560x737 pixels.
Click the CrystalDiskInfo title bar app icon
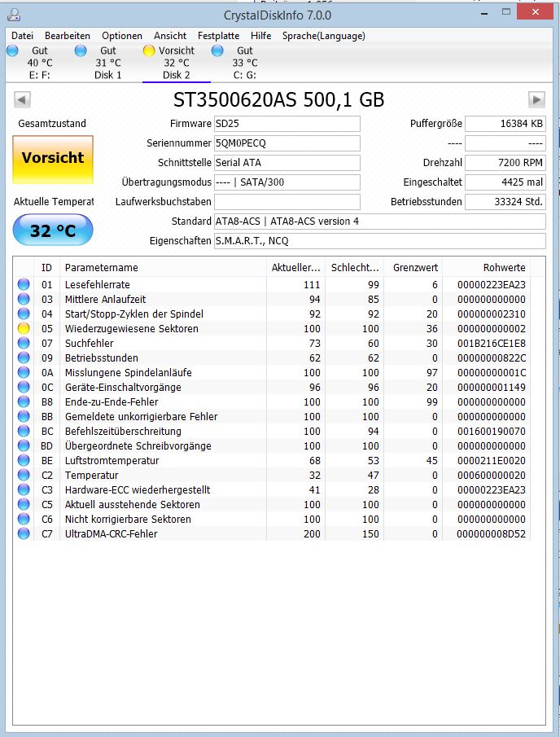pyautogui.click(x=14, y=15)
